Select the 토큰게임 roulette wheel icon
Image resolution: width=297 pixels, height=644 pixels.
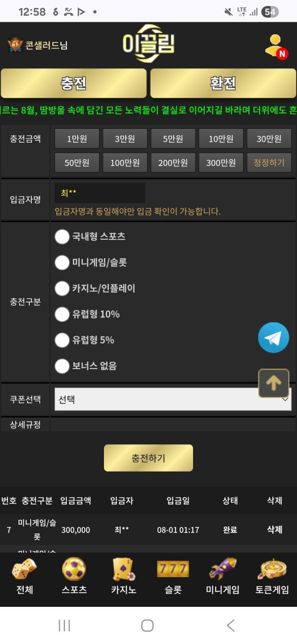point(271,570)
